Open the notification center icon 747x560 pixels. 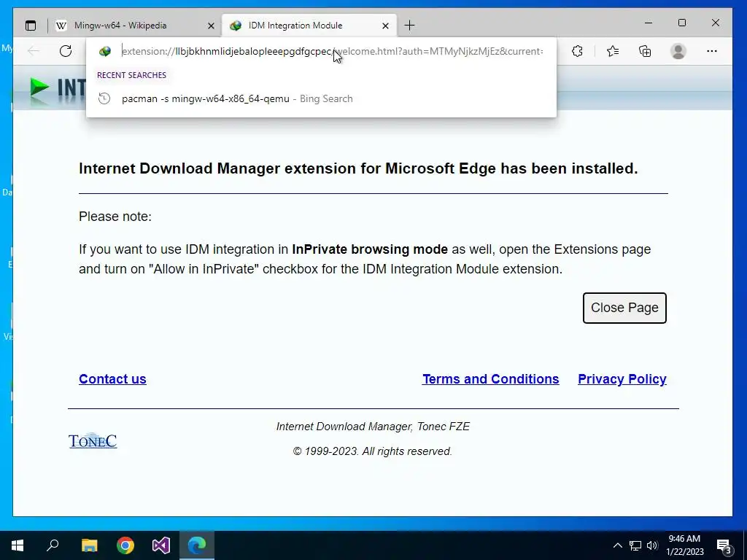click(x=724, y=546)
